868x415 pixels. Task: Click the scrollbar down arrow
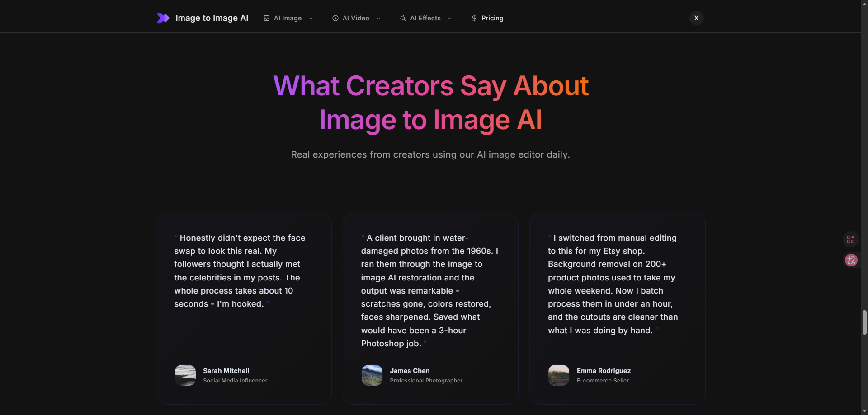click(x=864, y=410)
